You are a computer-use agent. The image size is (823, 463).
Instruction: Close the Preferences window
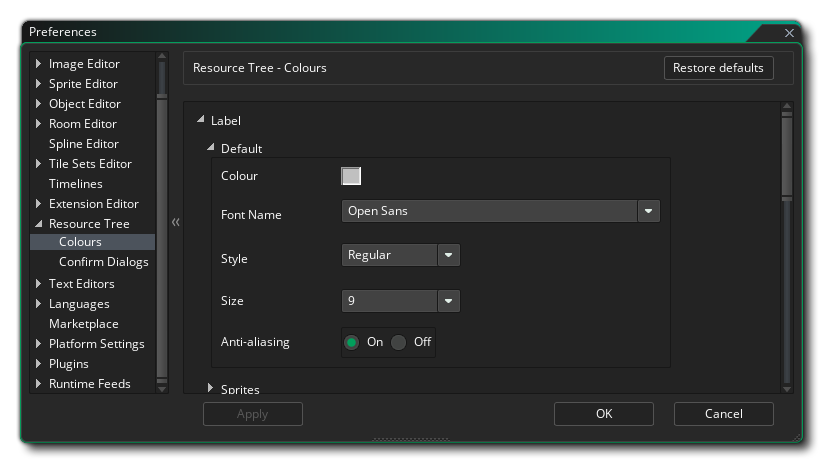tap(788, 33)
